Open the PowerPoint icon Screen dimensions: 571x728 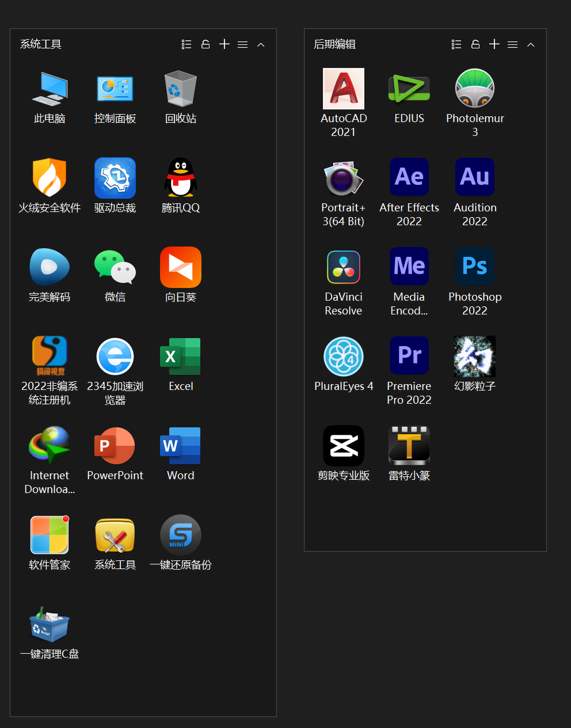click(x=115, y=446)
